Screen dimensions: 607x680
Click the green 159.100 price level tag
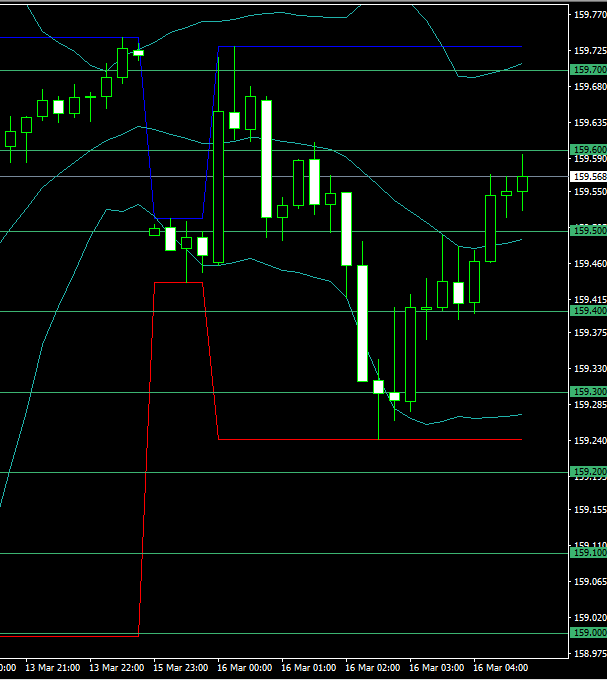point(588,553)
